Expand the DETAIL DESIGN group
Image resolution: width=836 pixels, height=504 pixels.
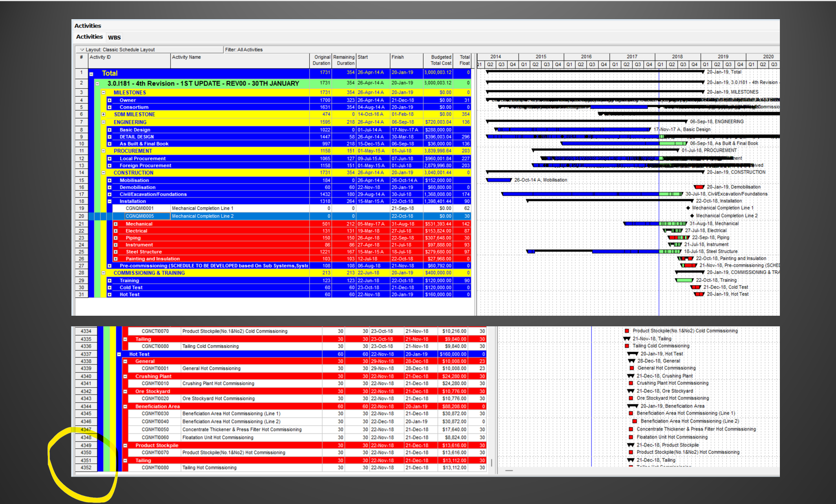coord(110,137)
